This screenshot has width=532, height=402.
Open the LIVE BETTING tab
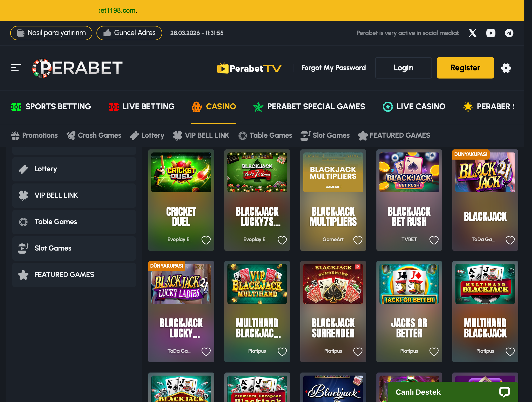tap(141, 106)
